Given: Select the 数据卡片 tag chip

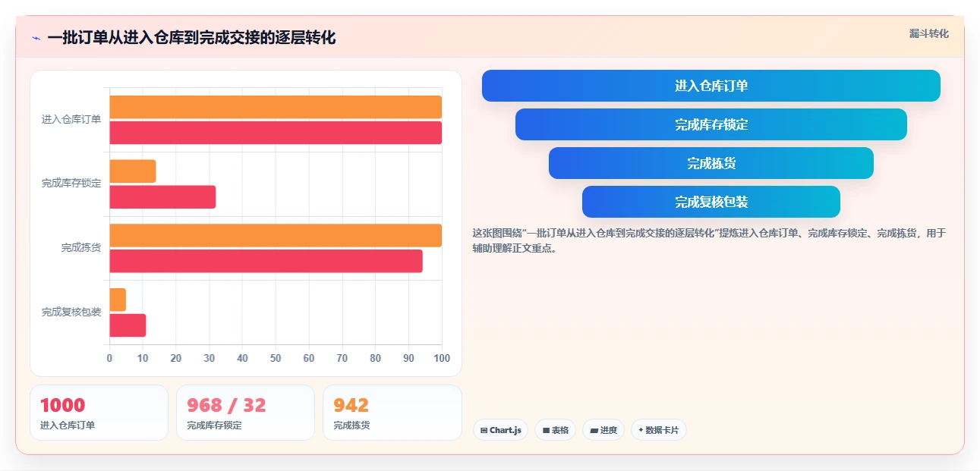Looking at the screenshot, I should 659,430.
